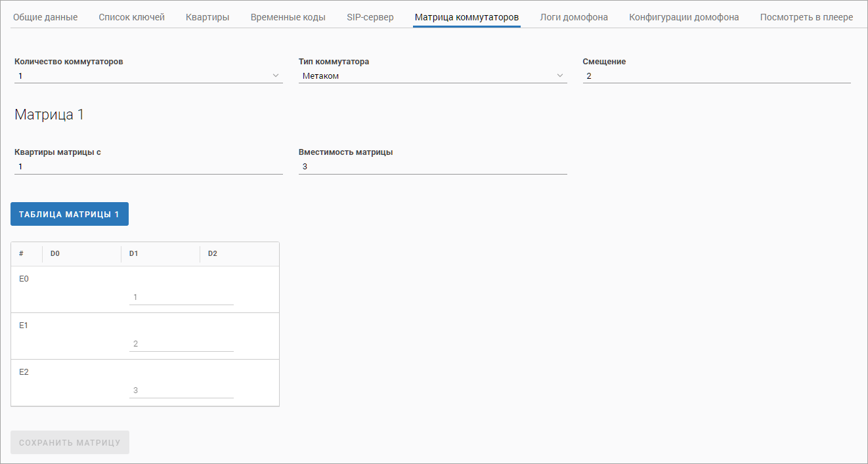Click the Матрица коммутаторов tab
Viewport: 868px width, 464px height.
467,17
